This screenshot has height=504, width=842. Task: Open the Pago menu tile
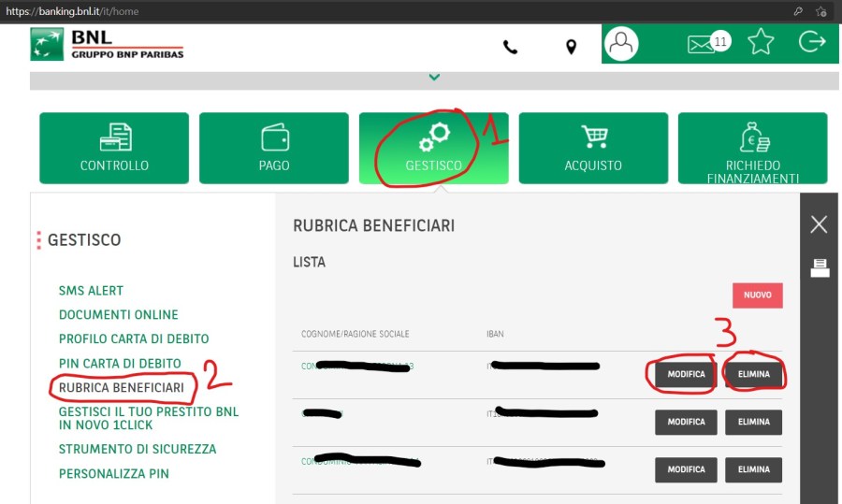(x=274, y=148)
